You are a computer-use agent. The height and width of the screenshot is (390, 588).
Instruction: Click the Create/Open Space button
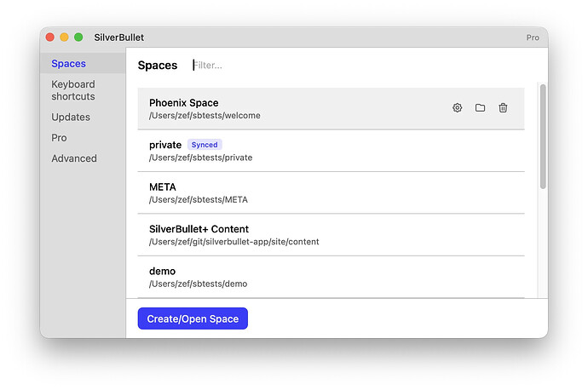(193, 318)
